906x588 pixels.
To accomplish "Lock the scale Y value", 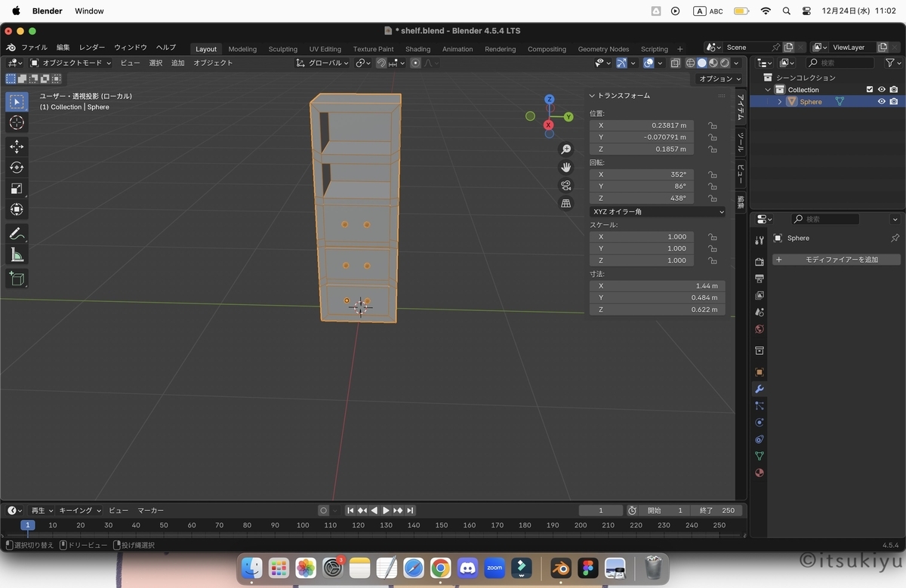I will coord(712,248).
